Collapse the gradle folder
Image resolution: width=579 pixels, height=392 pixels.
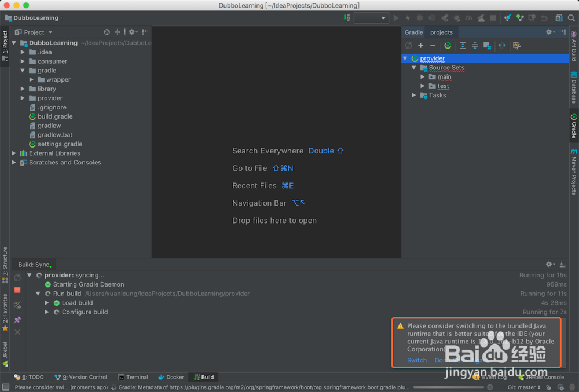[x=23, y=71]
